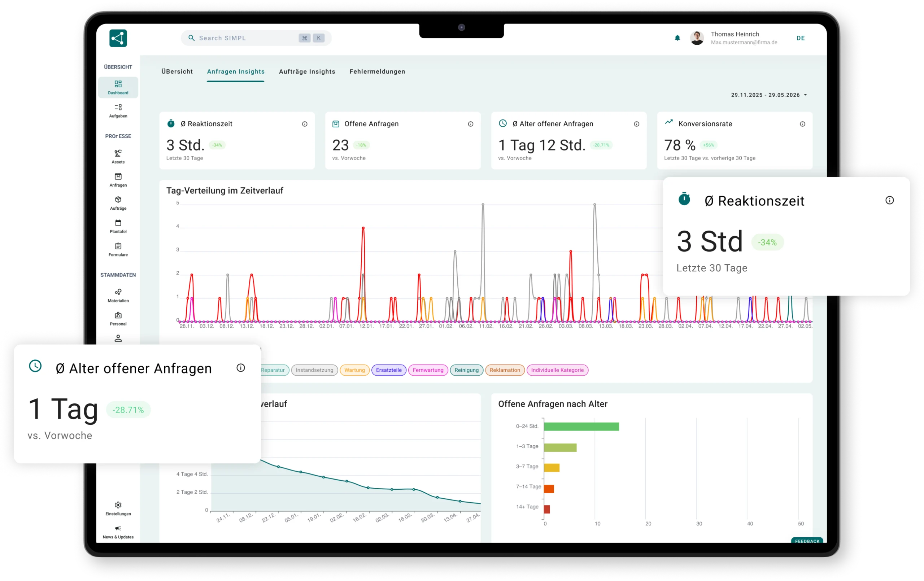The image size is (924, 581).
Task: Open News & Updates link
Action: click(x=118, y=532)
